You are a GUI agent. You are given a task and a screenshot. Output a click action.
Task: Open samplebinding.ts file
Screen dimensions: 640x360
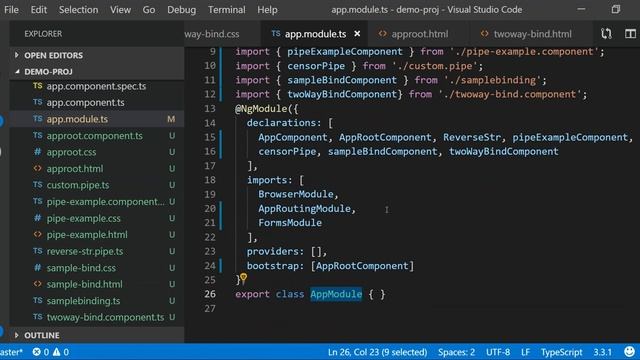[x=83, y=301]
